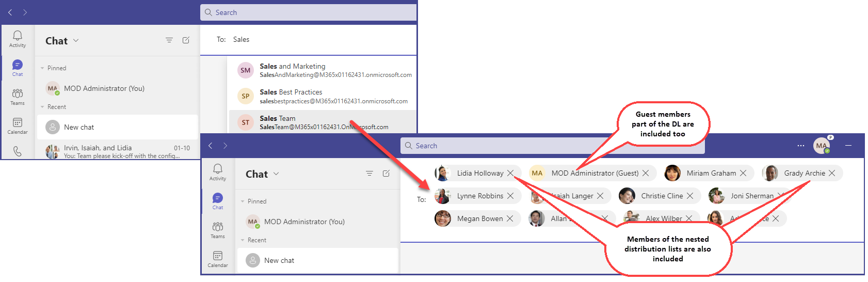
Task: Expand Chat dropdown chevron in the Sales suggestions window
Action: (76, 40)
